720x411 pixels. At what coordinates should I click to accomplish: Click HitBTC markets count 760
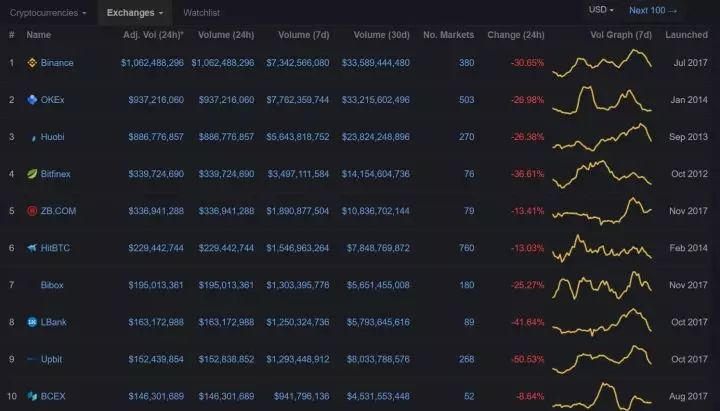467,248
